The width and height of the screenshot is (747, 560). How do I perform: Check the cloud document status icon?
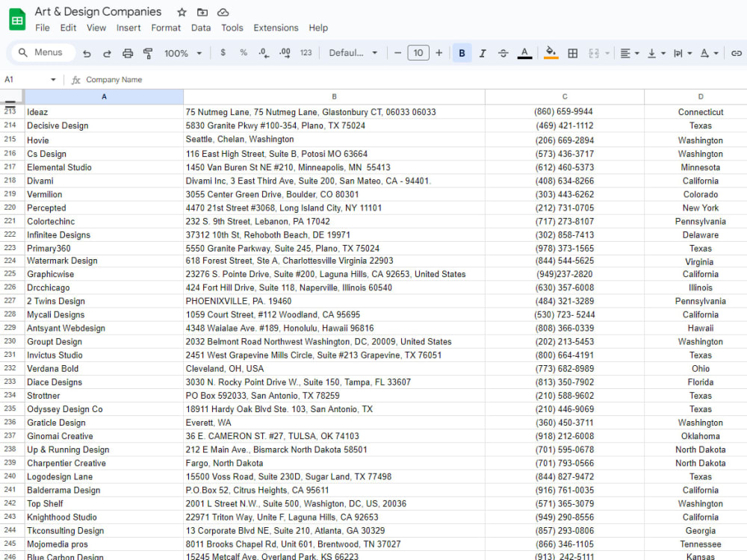[x=223, y=13]
